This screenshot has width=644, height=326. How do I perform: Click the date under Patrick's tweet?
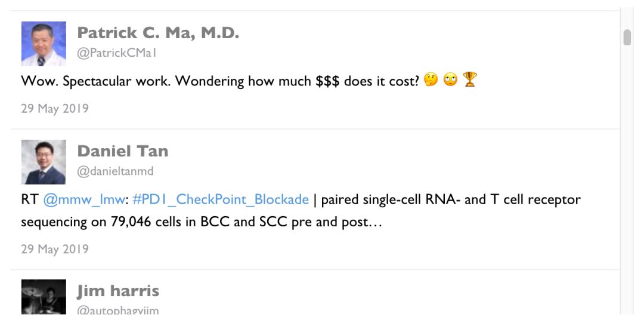[x=55, y=109]
